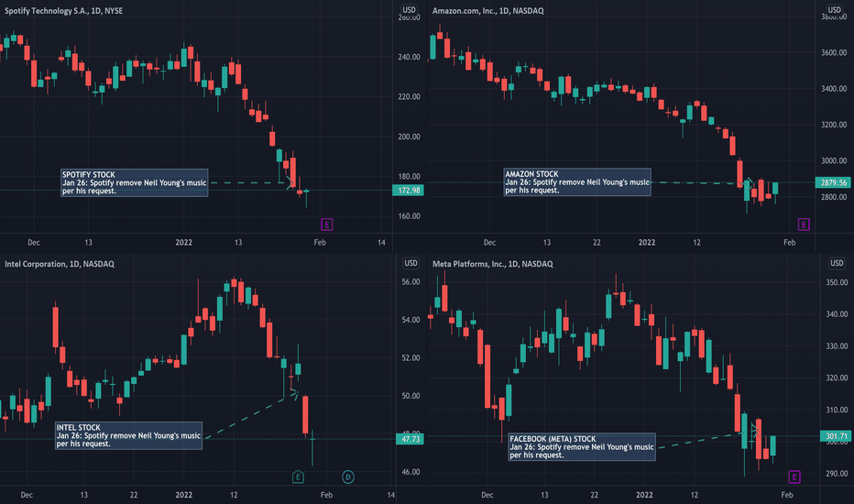Click the earnings E marker on Spotify chart
The width and height of the screenshot is (854, 504).
pos(327,225)
